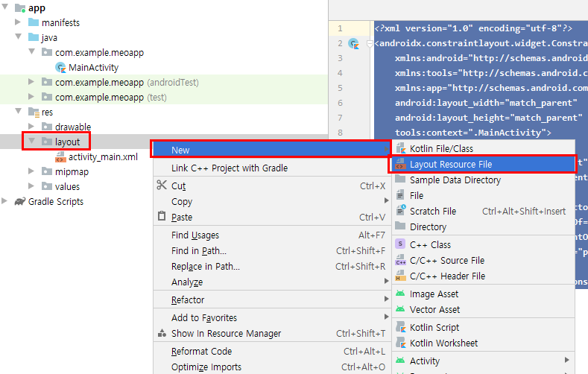588x374 pixels.
Task: Click the C/C++ Header File icon
Action: click(x=400, y=276)
